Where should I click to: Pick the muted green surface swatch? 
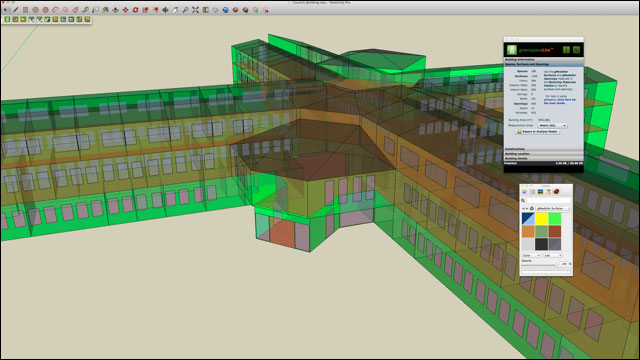click(x=541, y=231)
